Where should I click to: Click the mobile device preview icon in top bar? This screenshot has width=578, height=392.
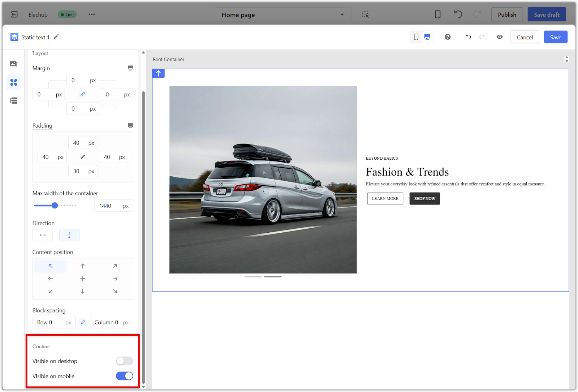point(437,14)
